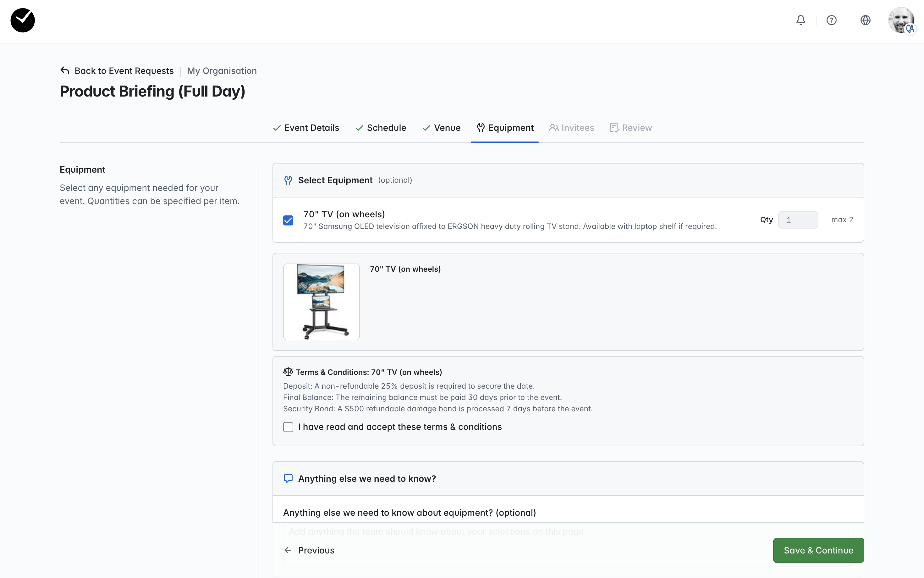Click the Security Bond terms line
This screenshot has height=578, width=924.
coord(438,408)
